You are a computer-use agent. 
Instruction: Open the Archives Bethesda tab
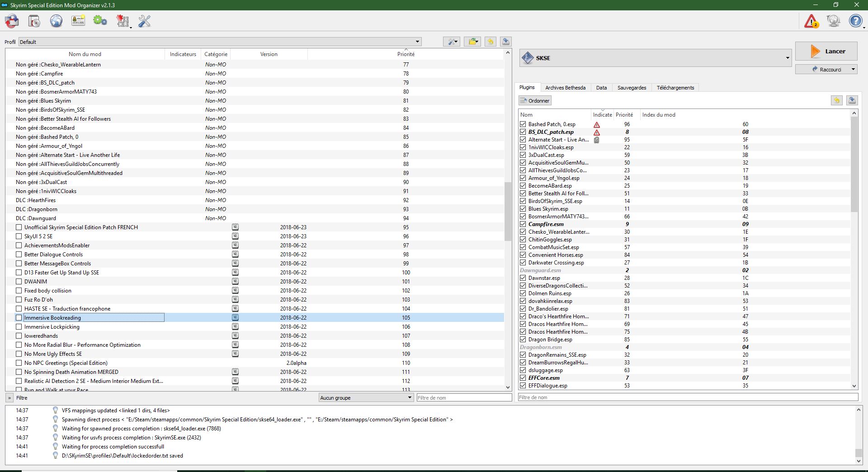point(565,88)
